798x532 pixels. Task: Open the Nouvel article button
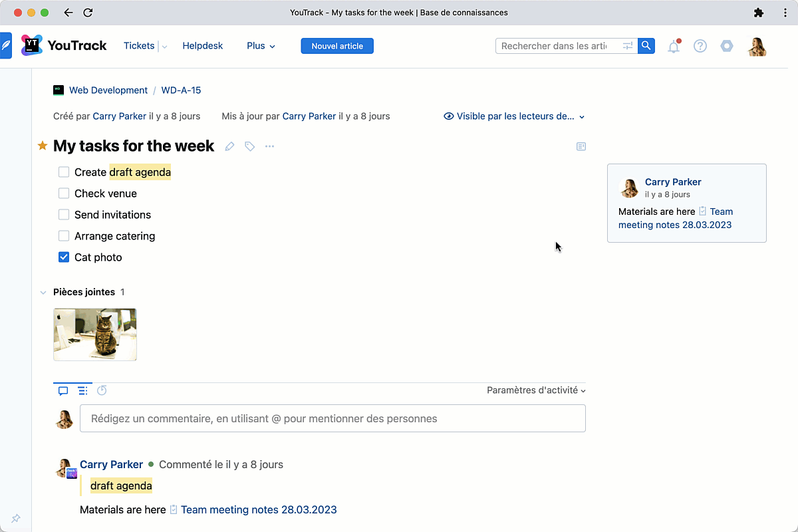click(336, 46)
